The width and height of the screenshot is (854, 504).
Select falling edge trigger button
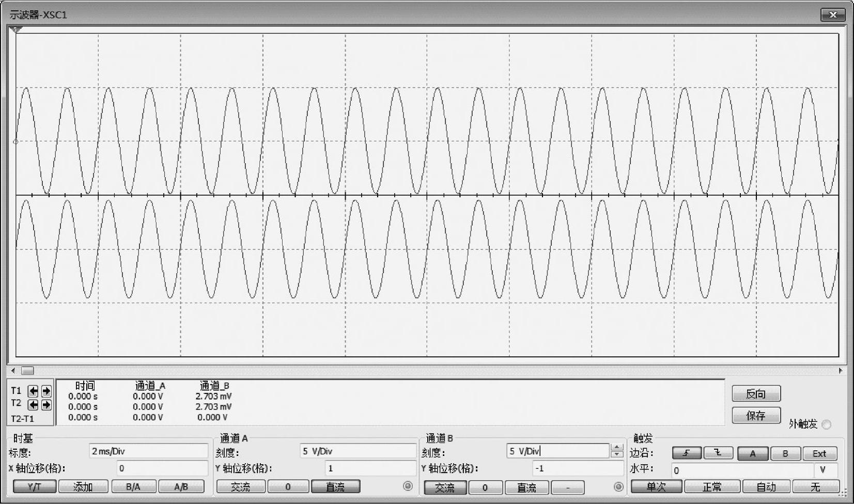pyautogui.click(x=718, y=453)
